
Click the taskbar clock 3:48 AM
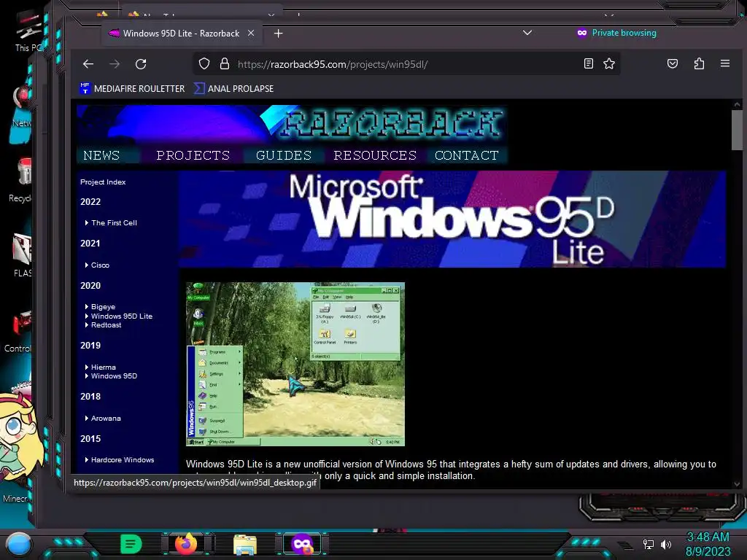[708, 537]
